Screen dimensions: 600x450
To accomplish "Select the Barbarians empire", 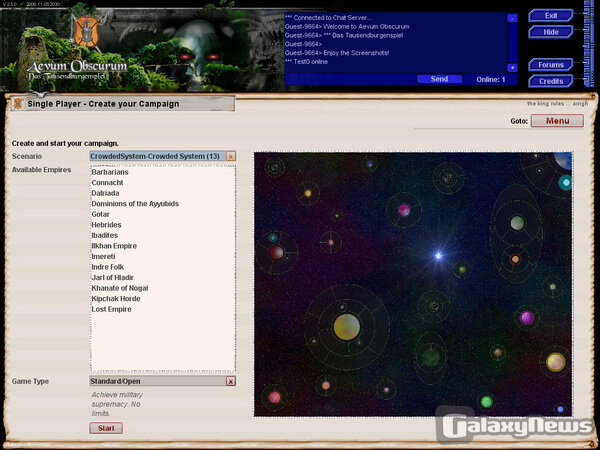I will point(110,172).
